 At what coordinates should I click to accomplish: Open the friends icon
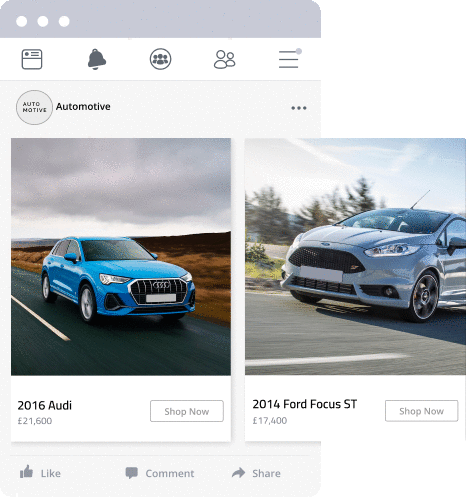[224, 59]
